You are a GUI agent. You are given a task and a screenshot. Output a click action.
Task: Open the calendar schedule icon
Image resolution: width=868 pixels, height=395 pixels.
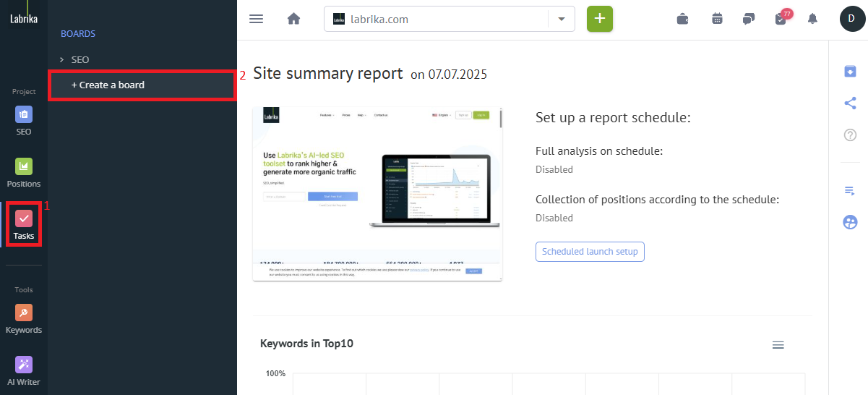point(717,19)
